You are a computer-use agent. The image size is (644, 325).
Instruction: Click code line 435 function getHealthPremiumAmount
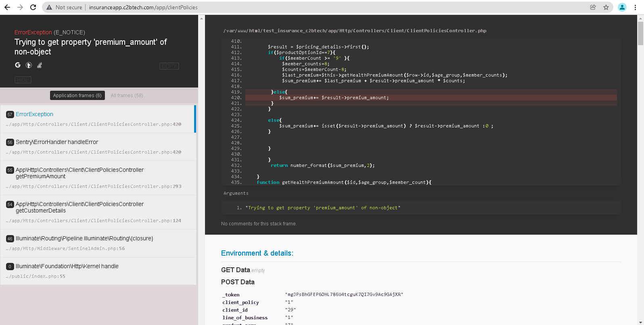tap(344, 182)
